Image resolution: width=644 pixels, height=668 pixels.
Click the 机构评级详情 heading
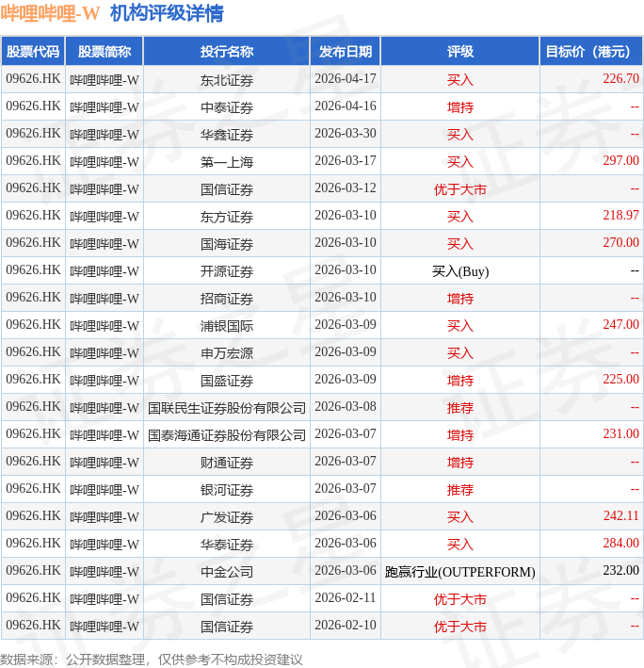[x=167, y=13]
